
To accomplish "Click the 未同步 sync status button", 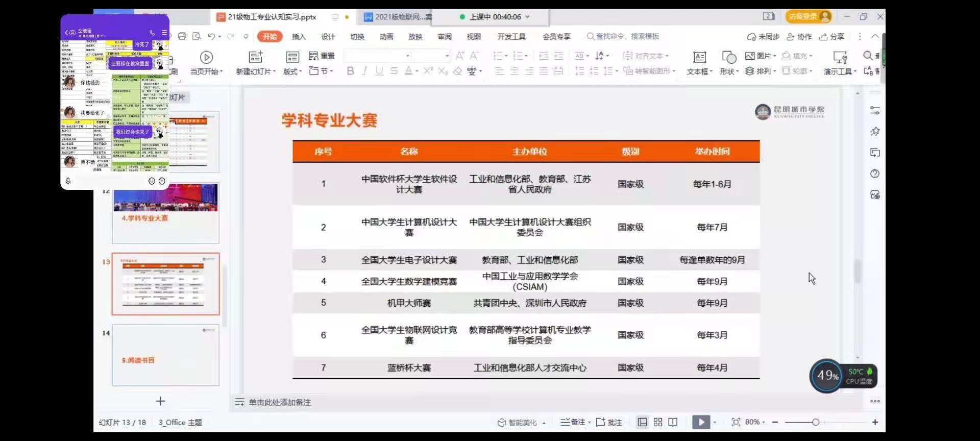I will [763, 36].
